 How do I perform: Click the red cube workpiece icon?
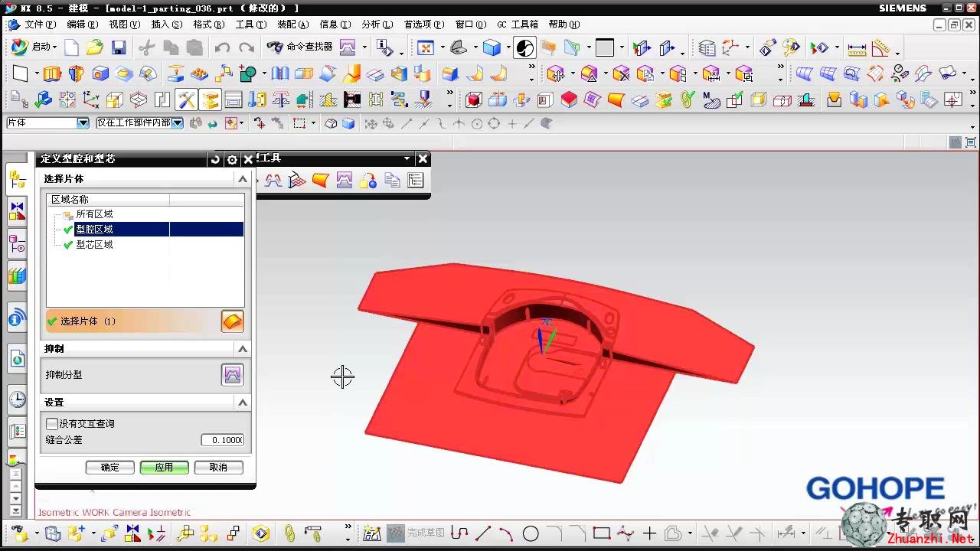click(x=474, y=100)
